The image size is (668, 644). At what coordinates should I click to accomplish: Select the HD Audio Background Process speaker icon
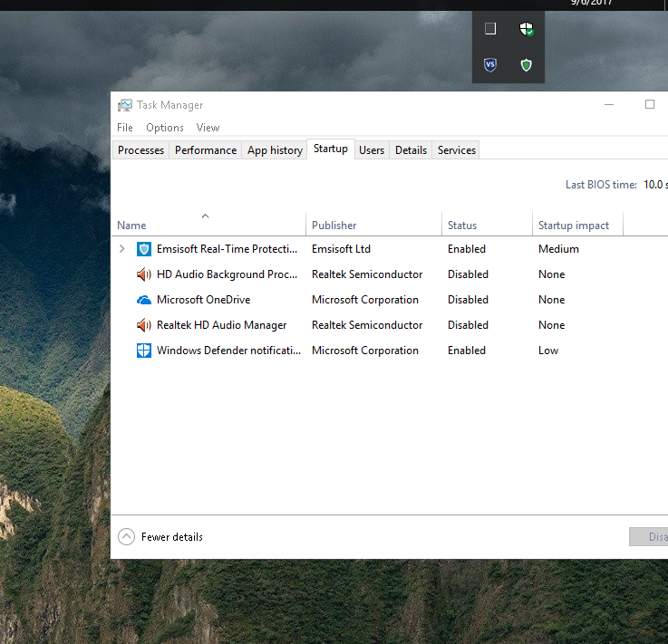143,274
